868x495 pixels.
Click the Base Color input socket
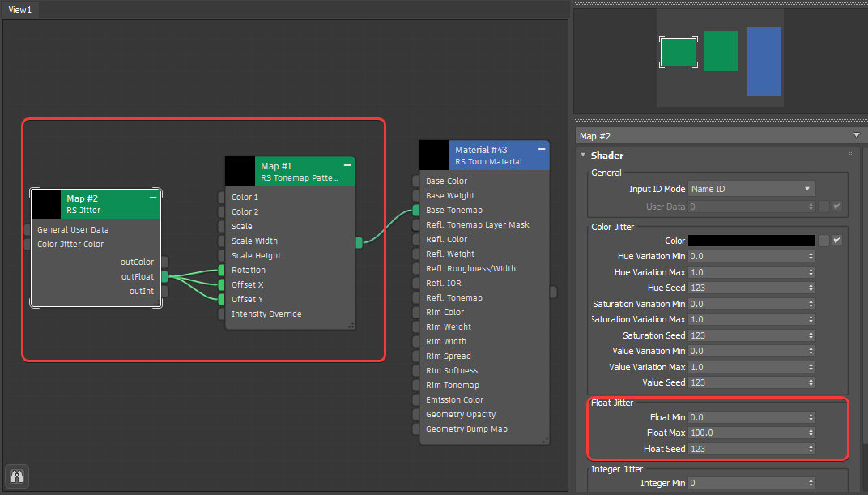(415, 181)
